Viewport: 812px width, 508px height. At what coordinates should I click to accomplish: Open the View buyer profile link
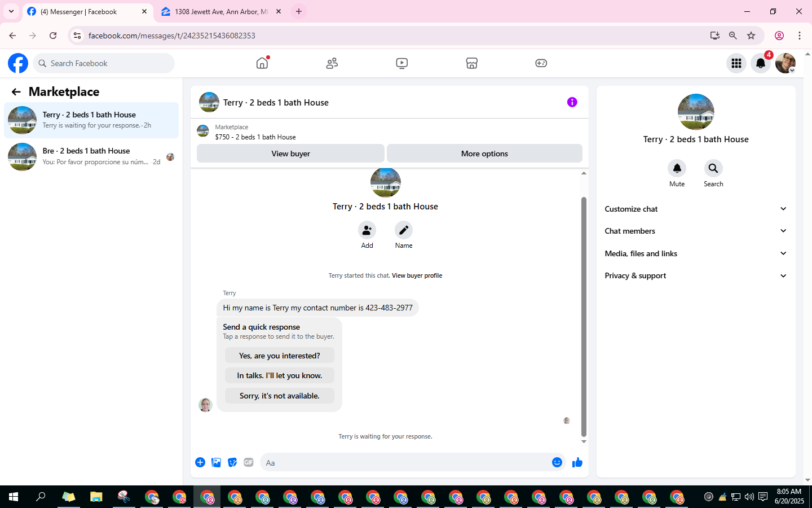click(417, 275)
